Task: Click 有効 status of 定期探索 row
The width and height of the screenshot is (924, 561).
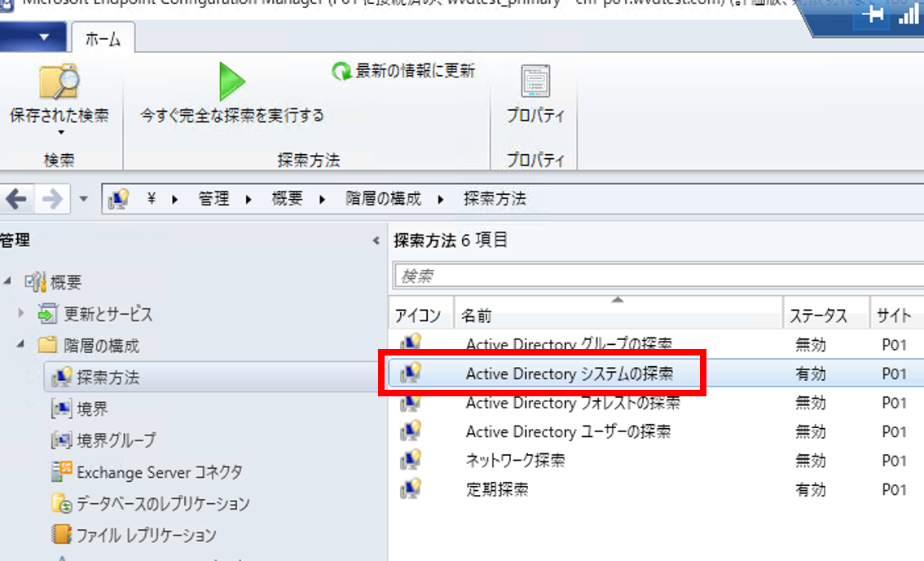Action: pos(811,489)
